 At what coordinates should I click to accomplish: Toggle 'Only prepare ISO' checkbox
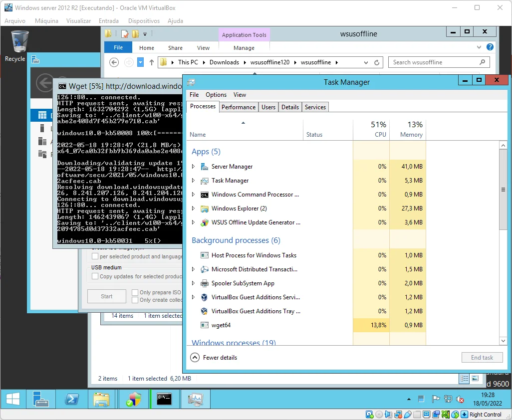(135, 292)
